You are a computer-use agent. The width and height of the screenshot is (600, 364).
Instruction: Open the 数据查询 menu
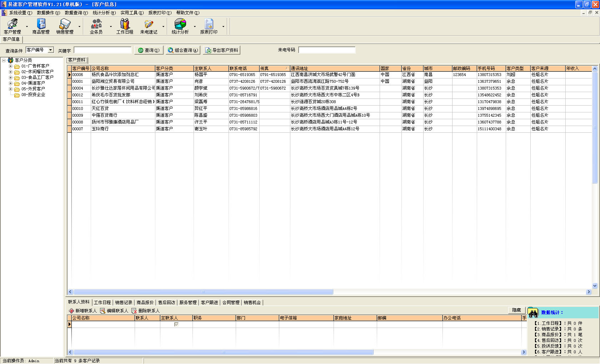click(x=76, y=13)
